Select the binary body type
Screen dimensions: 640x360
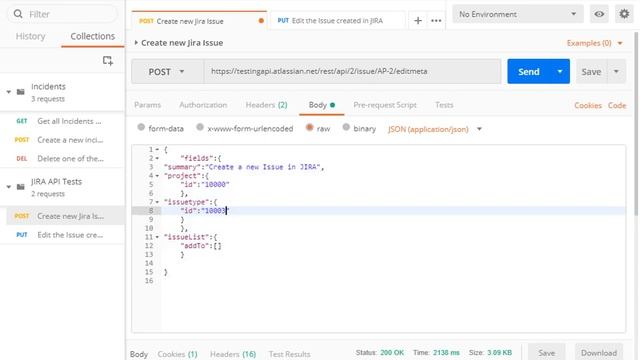click(x=346, y=127)
